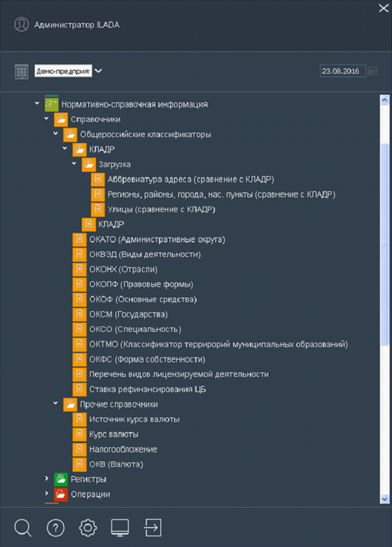Click the red Операции folder icon
392x547 pixels.
pyautogui.click(x=61, y=494)
